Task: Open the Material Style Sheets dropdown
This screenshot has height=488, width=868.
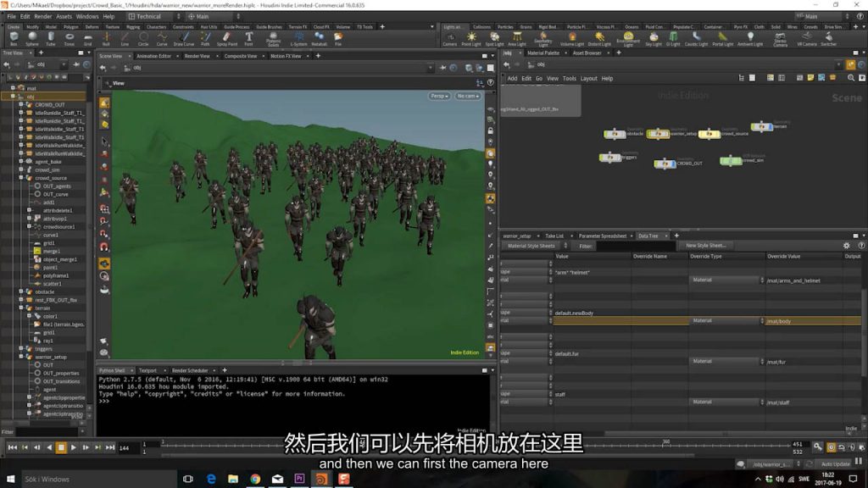Action: 536,246
